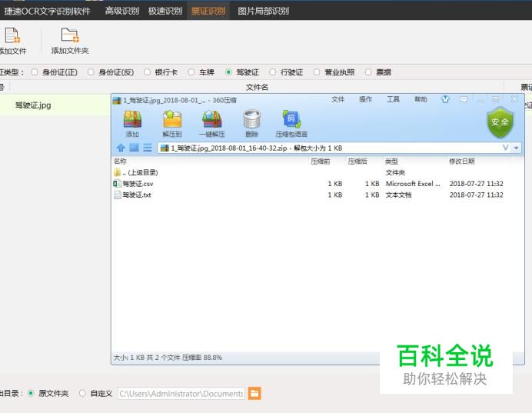Select 驾驶证.jpg row in OCR file list

[x=55, y=105]
